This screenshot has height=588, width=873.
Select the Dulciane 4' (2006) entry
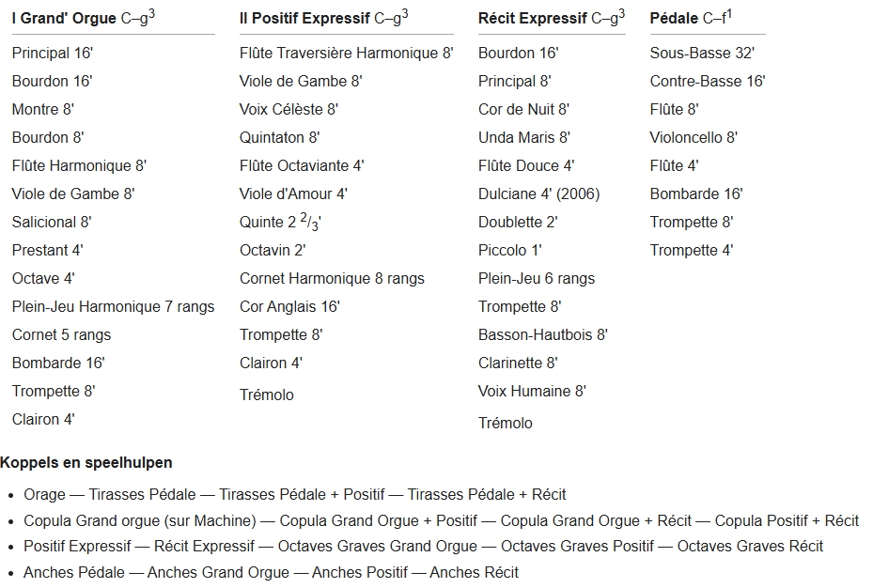pos(538,194)
